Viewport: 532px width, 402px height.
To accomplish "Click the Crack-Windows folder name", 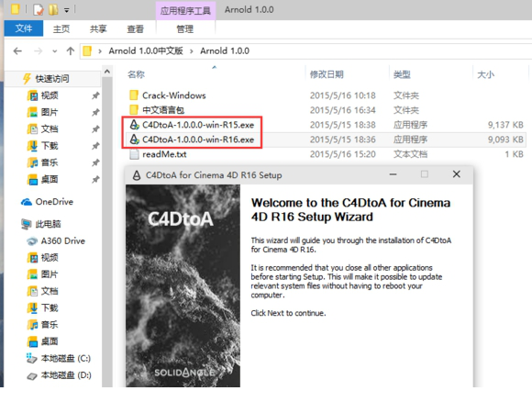I will (174, 95).
